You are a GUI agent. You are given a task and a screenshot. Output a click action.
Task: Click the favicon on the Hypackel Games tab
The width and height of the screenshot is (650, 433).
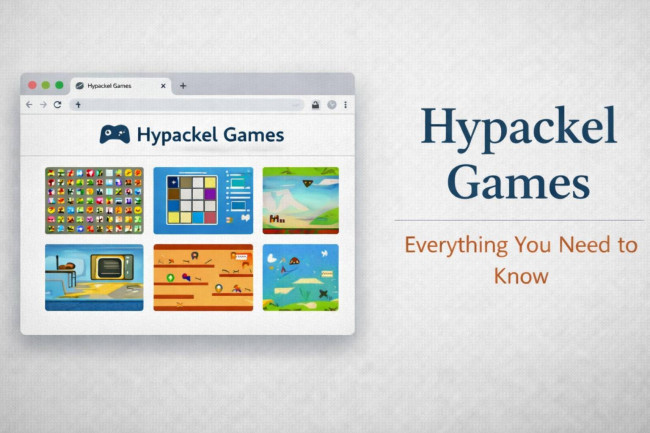coord(80,86)
